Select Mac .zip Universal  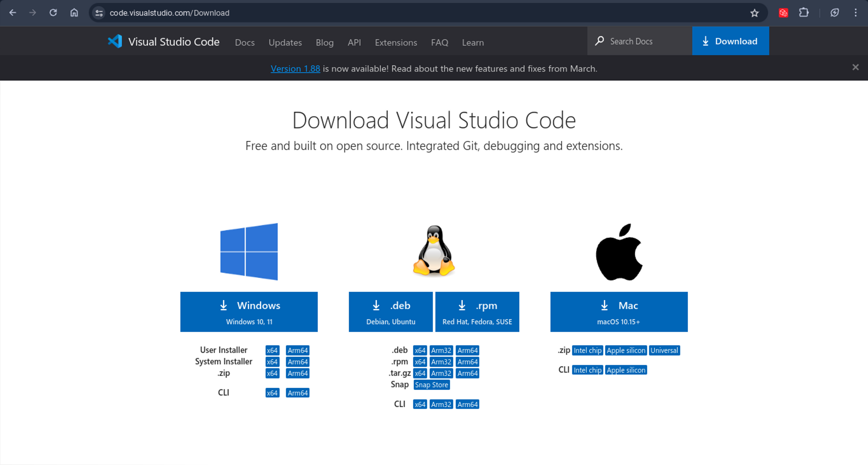coord(664,350)
